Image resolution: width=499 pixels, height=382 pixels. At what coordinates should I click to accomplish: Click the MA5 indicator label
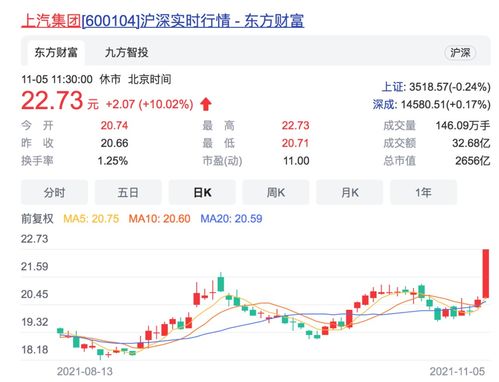pyautogui.click(x=91, y=219)
